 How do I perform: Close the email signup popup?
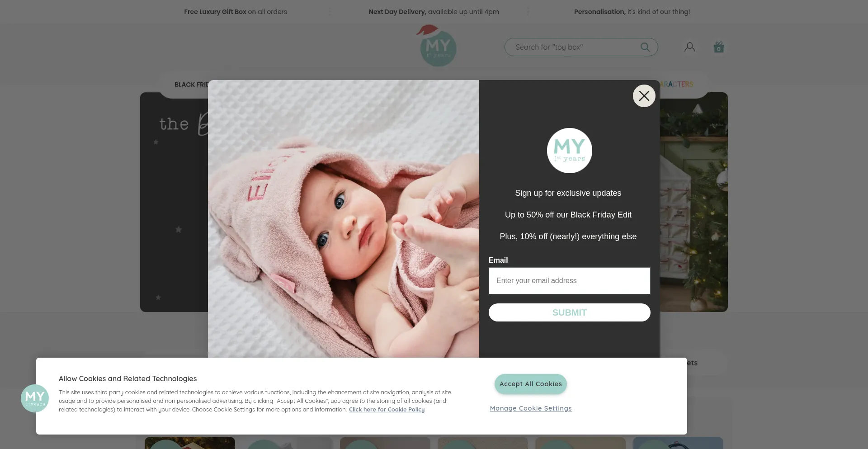click(x=644, y=96)
